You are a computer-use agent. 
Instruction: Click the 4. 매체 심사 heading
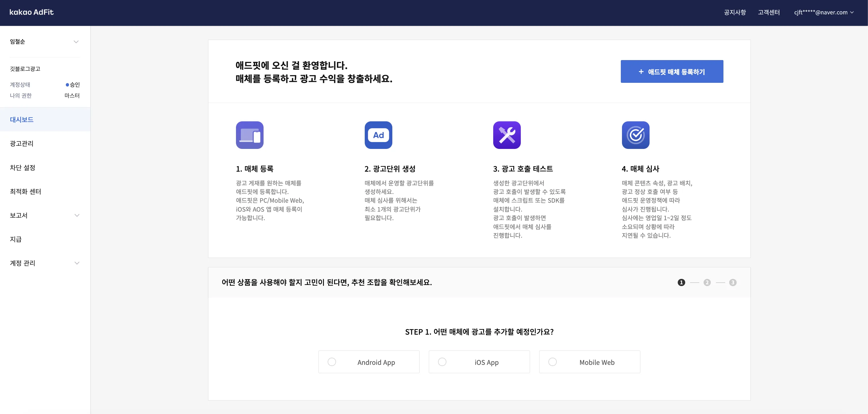(x=641, y=168)
